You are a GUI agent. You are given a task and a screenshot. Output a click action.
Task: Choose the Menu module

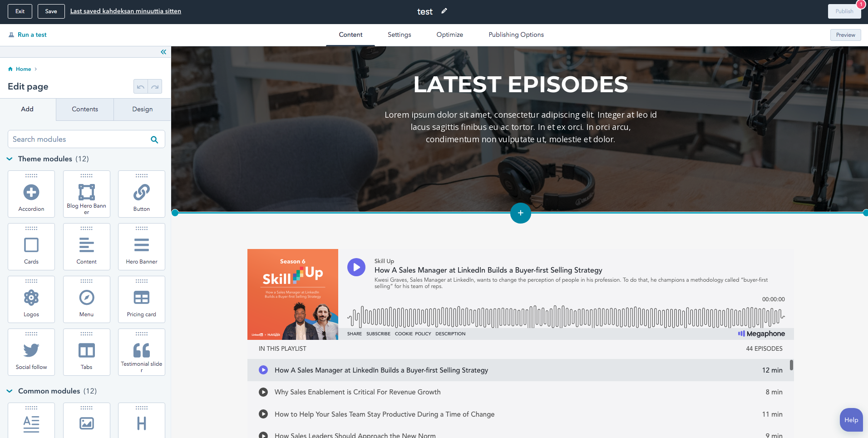(x=87, y=299)
